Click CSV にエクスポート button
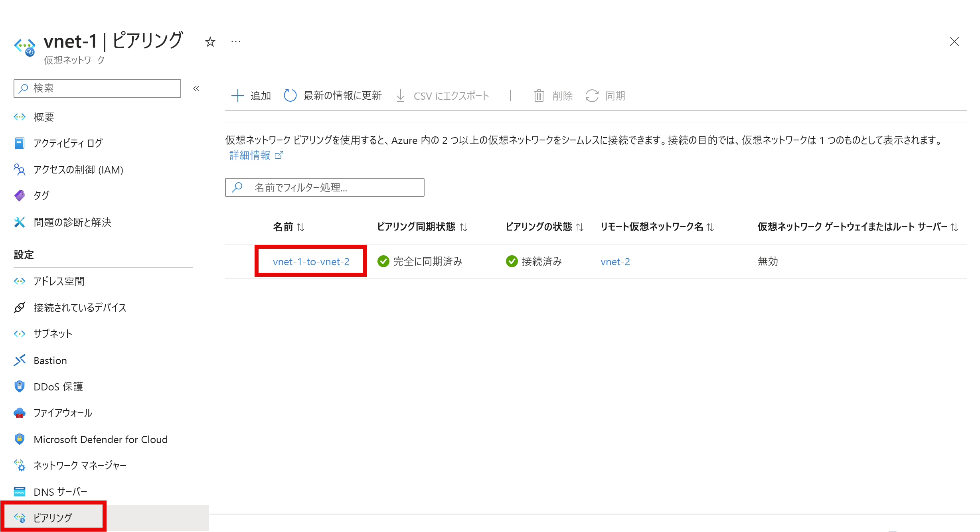Image resolution: width=980 pixels, height=532 pixels. pyautogui.click(x=443, y=96)
